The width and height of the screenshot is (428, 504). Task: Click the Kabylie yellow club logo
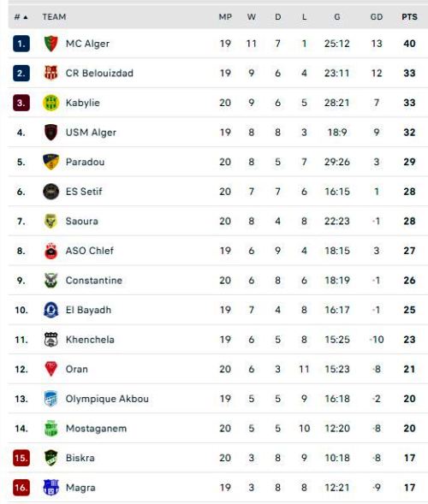(51, 103)
